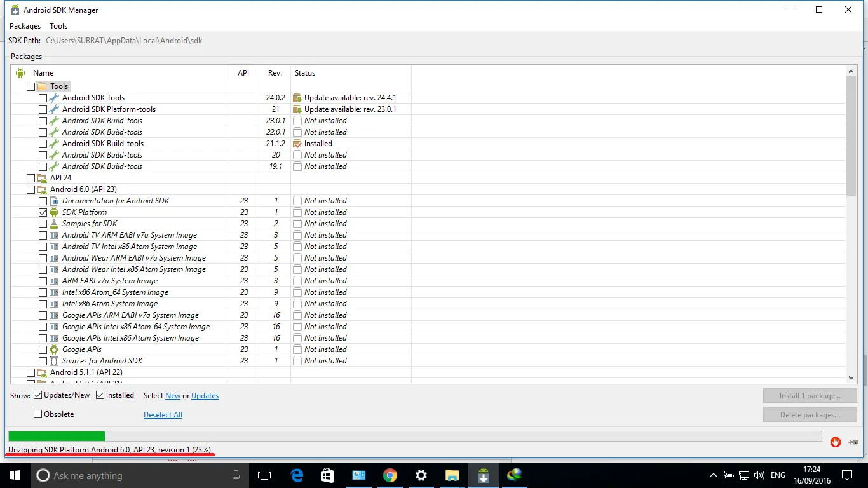Click the ENG language indicator
868x488 pixels.
[x=778, y=475]
